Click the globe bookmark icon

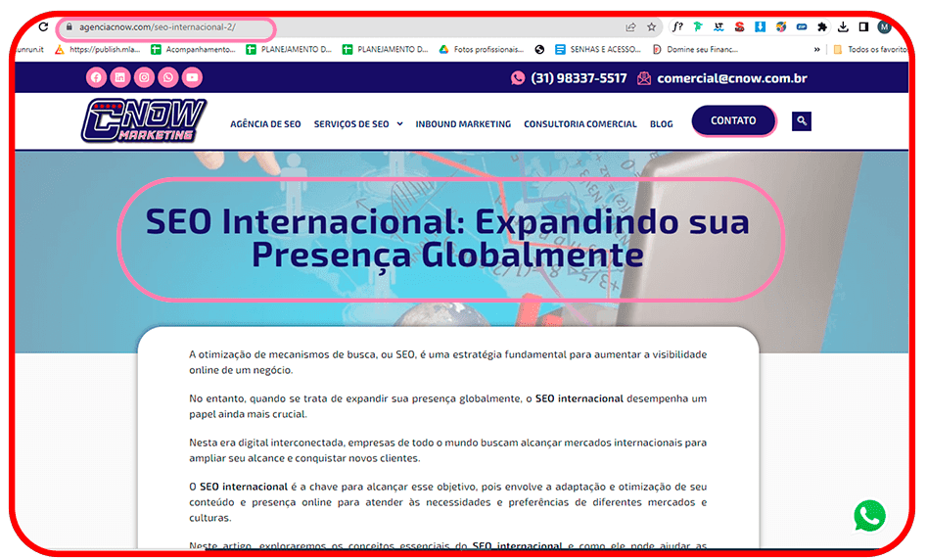point(539,50)
